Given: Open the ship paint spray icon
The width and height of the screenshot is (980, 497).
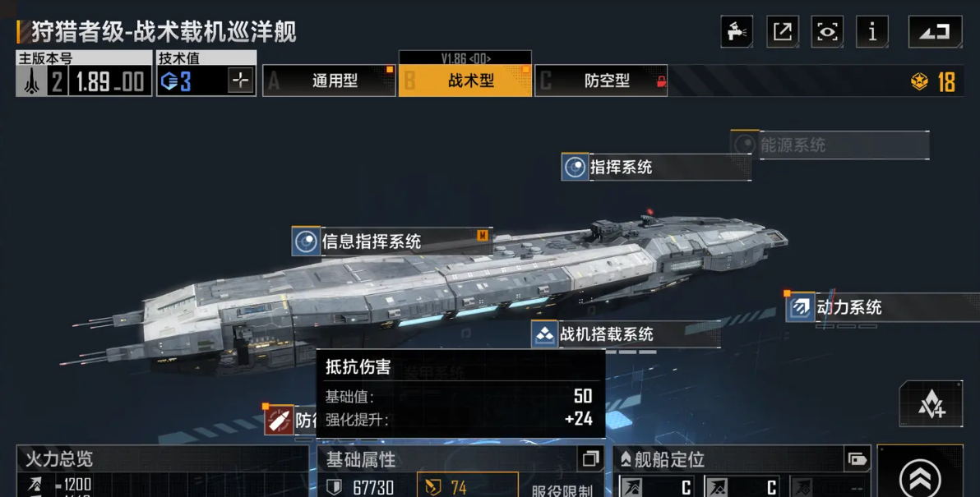Looking at the screenshot, I should coord(737,31).
